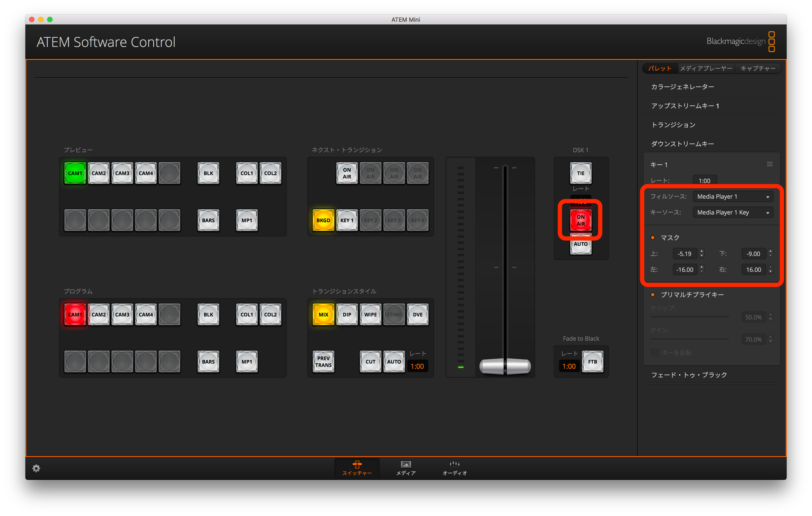Screen dimensions: 812x516
Task: Select CAM4 on the preview bus
Action: pos(146,173)
